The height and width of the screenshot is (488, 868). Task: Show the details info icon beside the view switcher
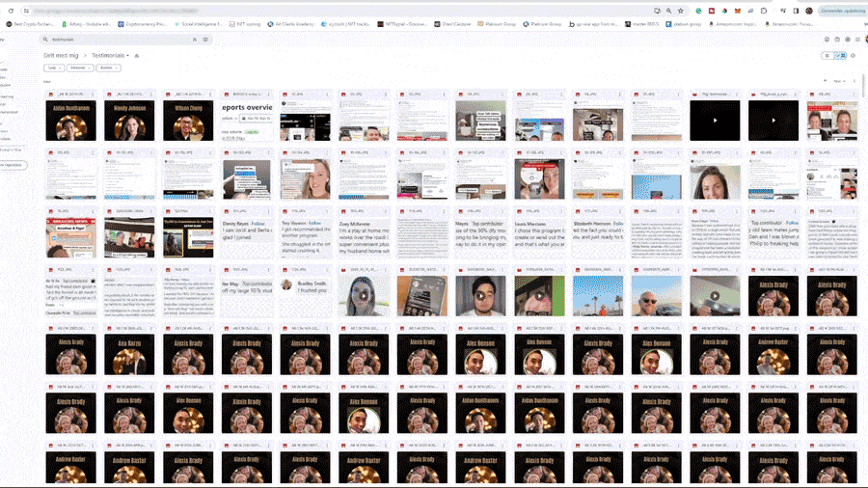[x=854, y=56]
